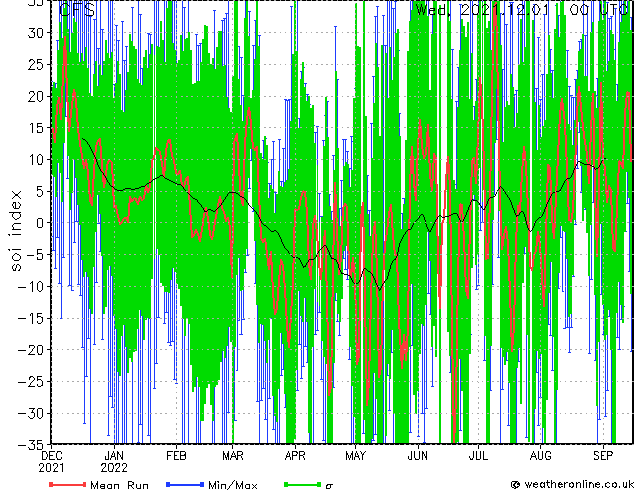
Task: Click the 'JUL' month label
Action: tap(478, 456)
